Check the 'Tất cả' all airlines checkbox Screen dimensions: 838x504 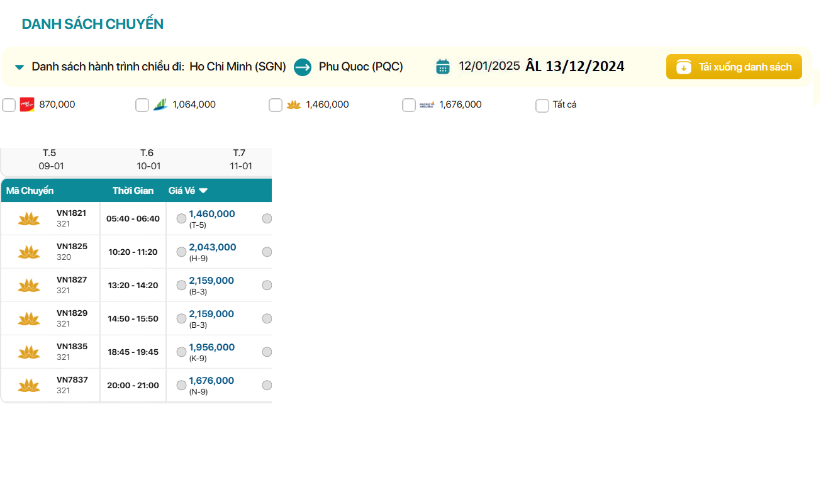point(542,105)
